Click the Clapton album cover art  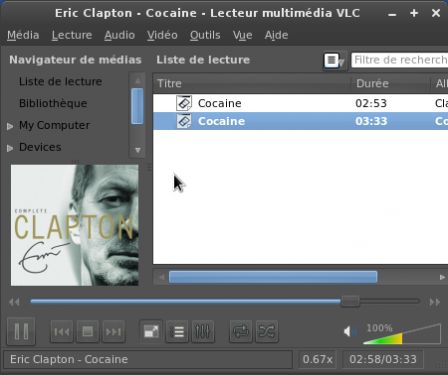point(75,225)
